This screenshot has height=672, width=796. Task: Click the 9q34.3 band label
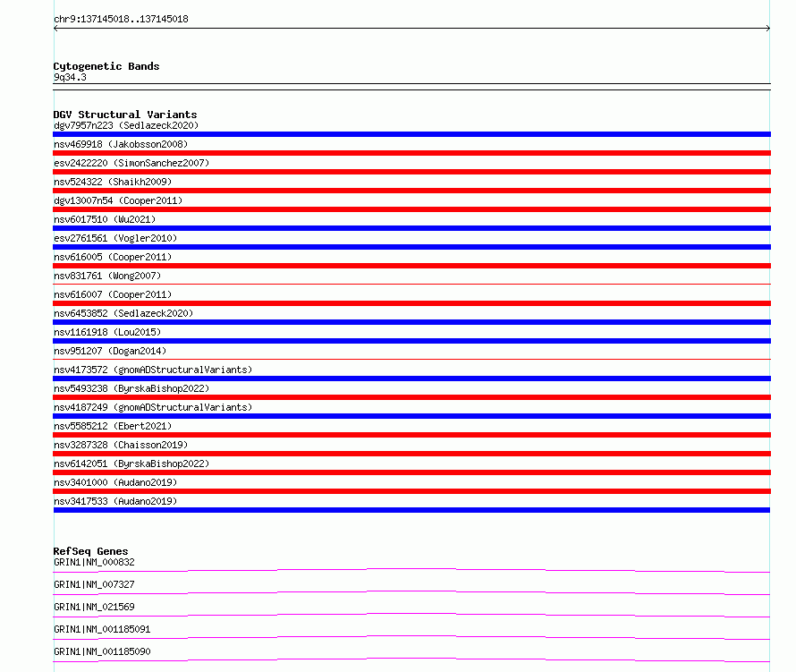[x=70, y=77]
